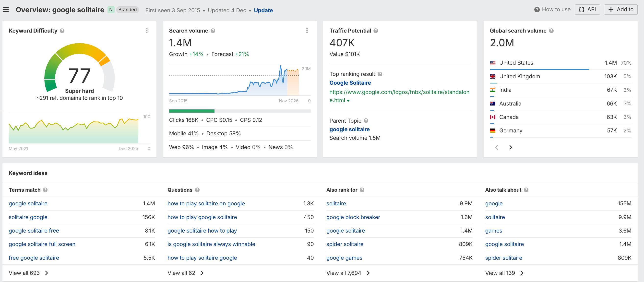Image resolution: width=644 pixels, height=282 pixels.
Task: Click the search volume trend chart
Action: point(234,80)
